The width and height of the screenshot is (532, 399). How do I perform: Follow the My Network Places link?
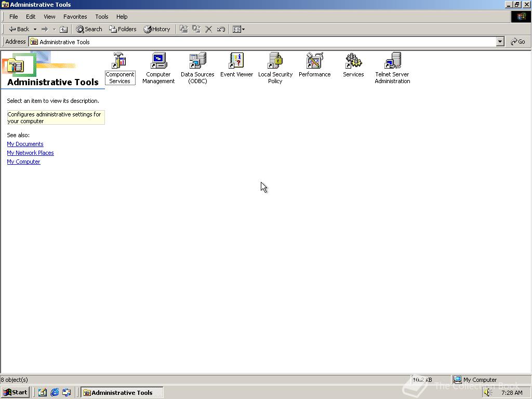pos(30,153)
